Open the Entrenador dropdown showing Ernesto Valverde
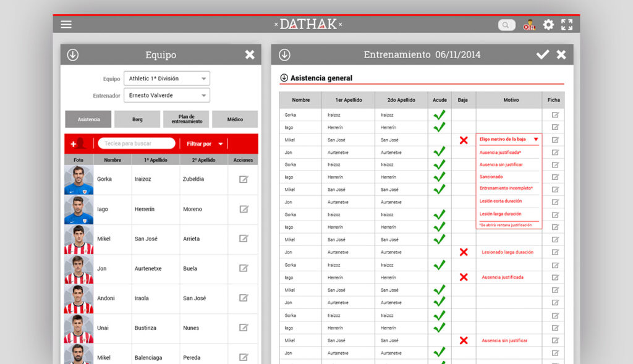This screenshot has width=633, height=364. tap(167, 96)
